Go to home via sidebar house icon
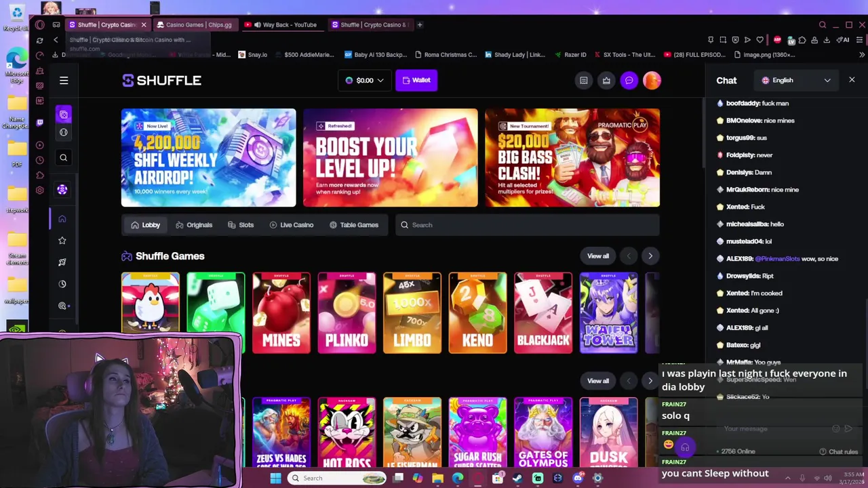Screen dimensions: 868x488 (x=62, y=218)
